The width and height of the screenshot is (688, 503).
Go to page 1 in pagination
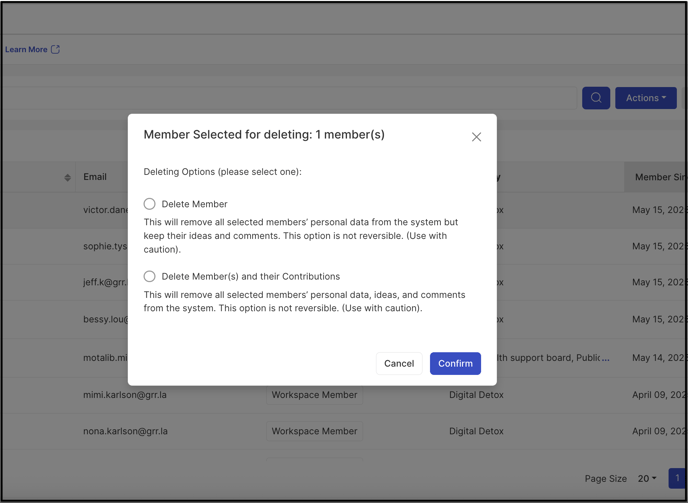(677, 478)
